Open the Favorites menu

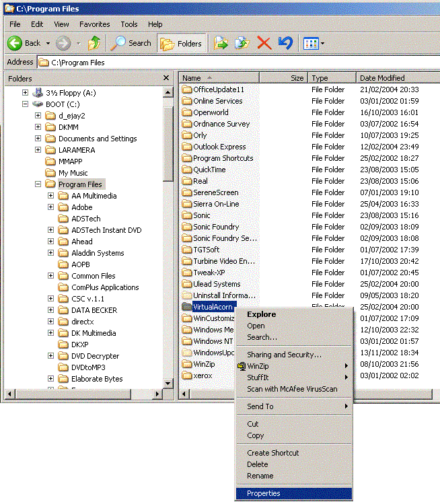(94, 24)
